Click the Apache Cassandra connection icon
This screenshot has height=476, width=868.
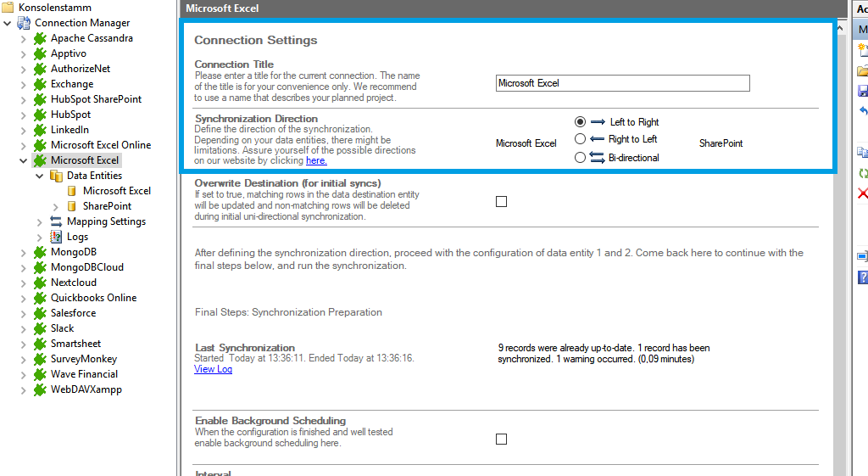point(39,38)
